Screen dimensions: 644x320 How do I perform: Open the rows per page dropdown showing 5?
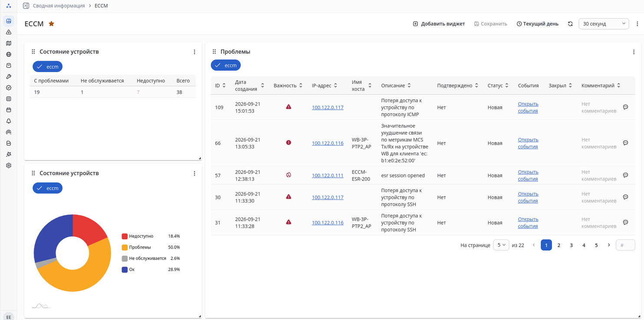[x=501, y=245]
